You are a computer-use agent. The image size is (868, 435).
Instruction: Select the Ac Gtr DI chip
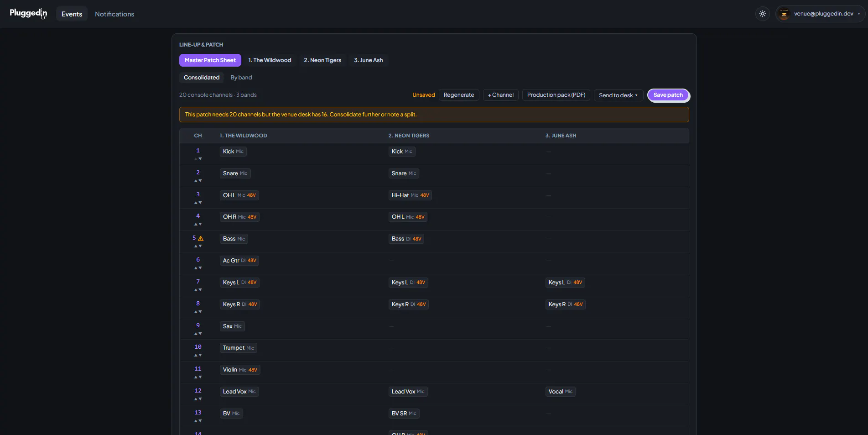coord(240,261)
